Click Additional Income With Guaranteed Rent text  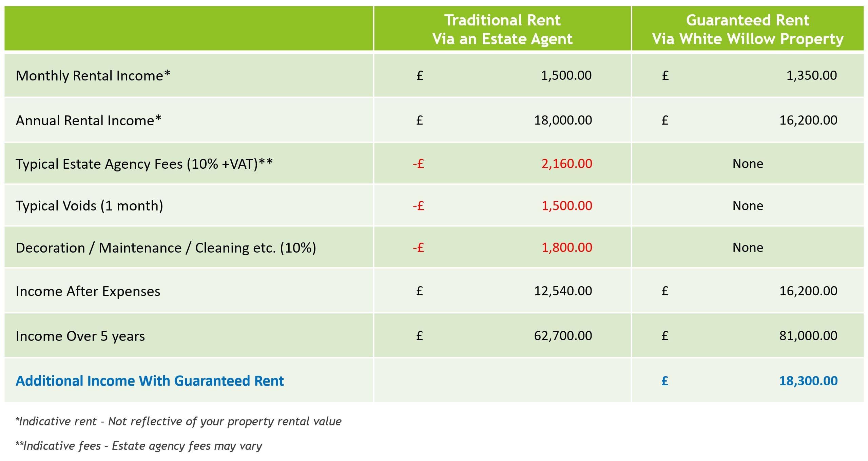(x=150, y=381)
